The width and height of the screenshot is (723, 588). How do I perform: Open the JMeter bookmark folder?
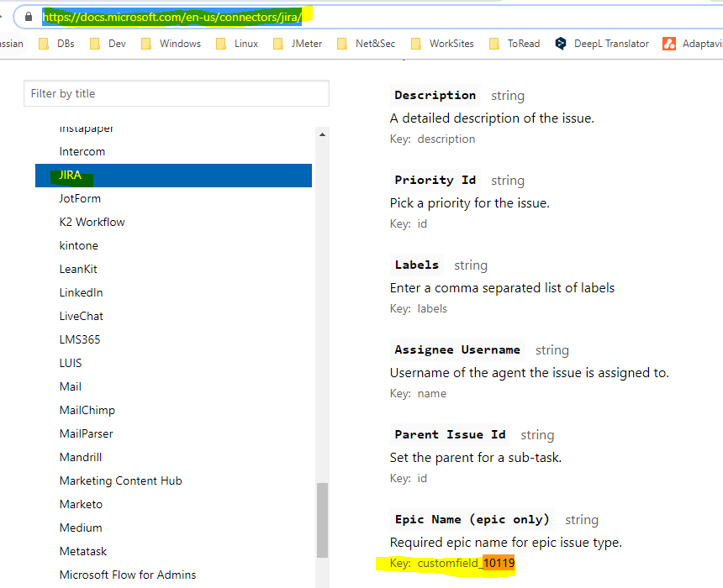click(298, 44)
